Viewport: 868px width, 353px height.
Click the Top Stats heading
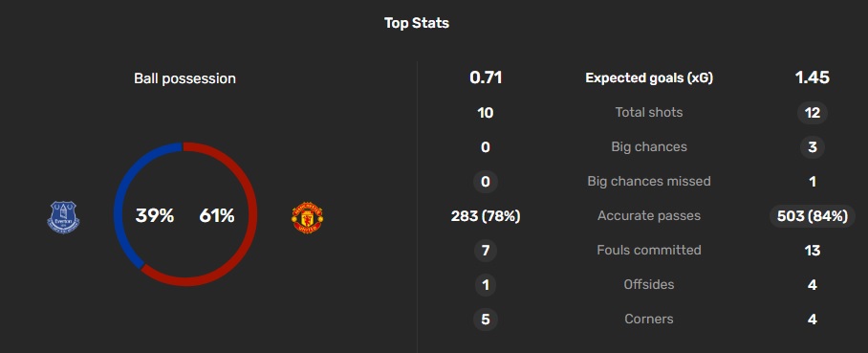tap(417, 23)
